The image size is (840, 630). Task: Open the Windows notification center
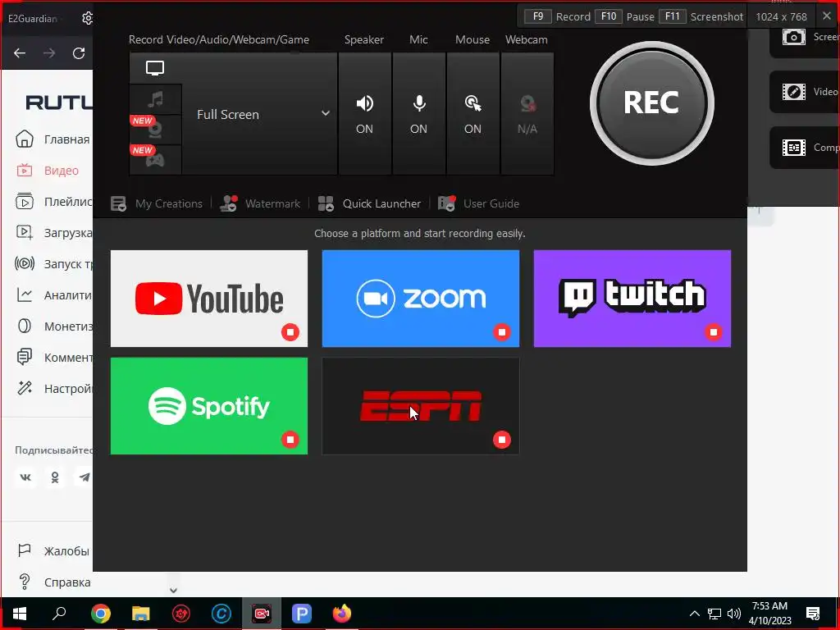(813, 614)
